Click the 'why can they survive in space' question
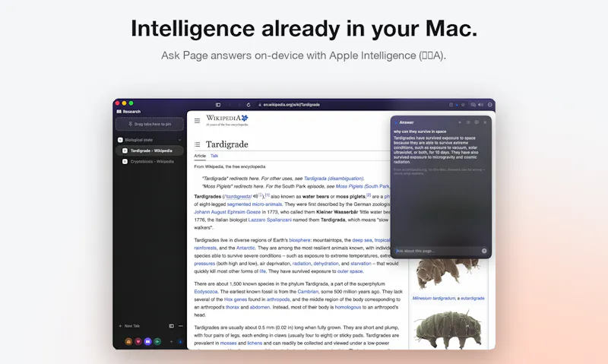Image resolution: width=608 pixels, height=364 pixels. 420,131
